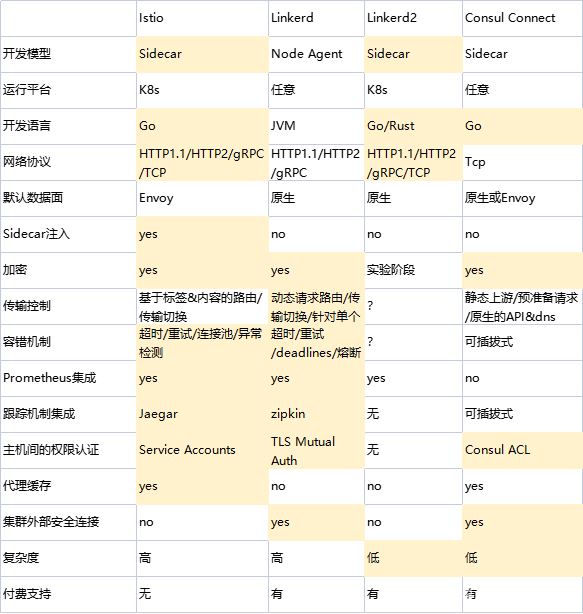This screenshot has height=614, width=583.
Task: Click the Linkerd2 column header
Action: coord(413,18)
